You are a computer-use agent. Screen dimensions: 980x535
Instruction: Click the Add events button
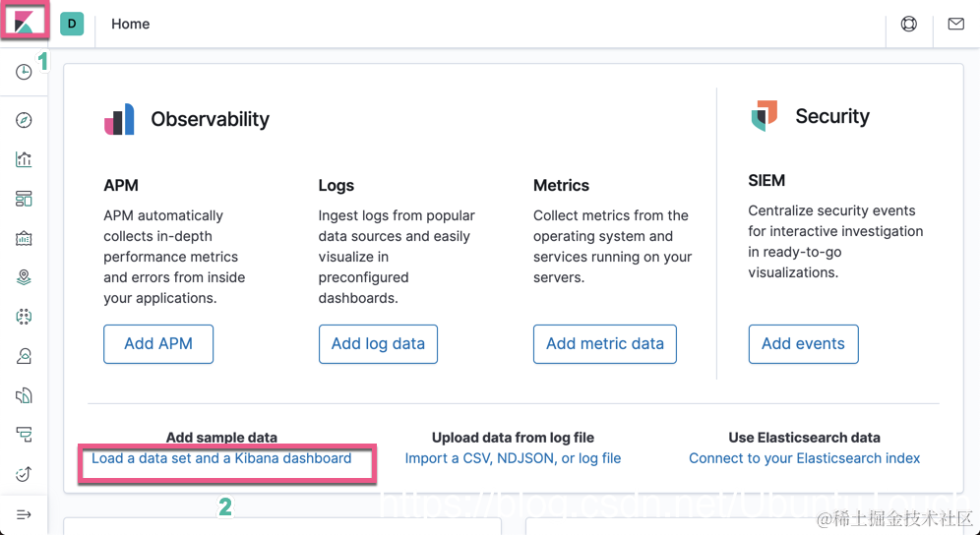click(x=803, y=344)
